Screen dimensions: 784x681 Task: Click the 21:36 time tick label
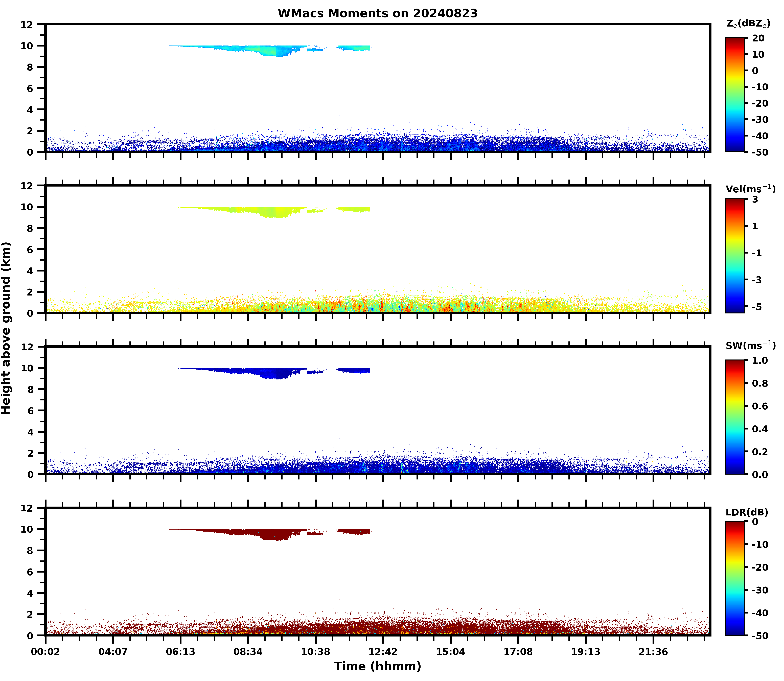pyautogui.click(x=653, y=652)
